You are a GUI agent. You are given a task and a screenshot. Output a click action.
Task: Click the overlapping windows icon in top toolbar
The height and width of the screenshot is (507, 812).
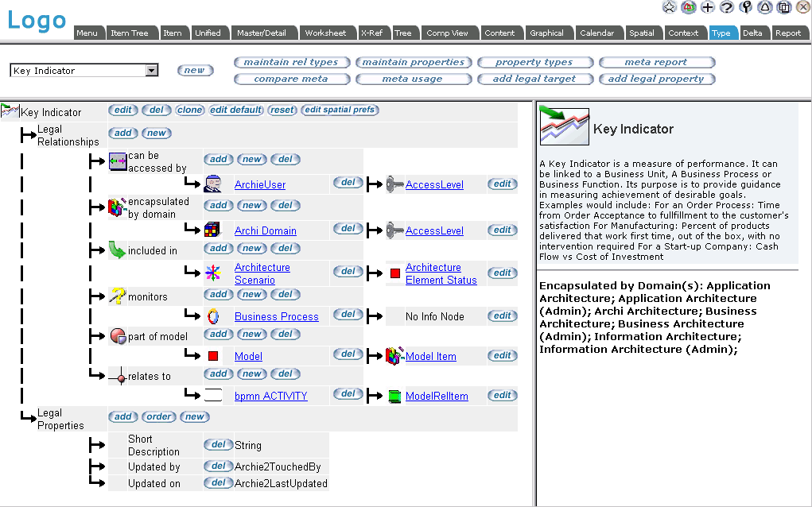click(784, 7)
